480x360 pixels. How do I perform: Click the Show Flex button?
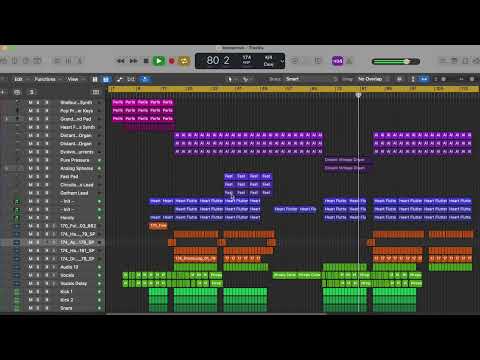coord(131,79)
